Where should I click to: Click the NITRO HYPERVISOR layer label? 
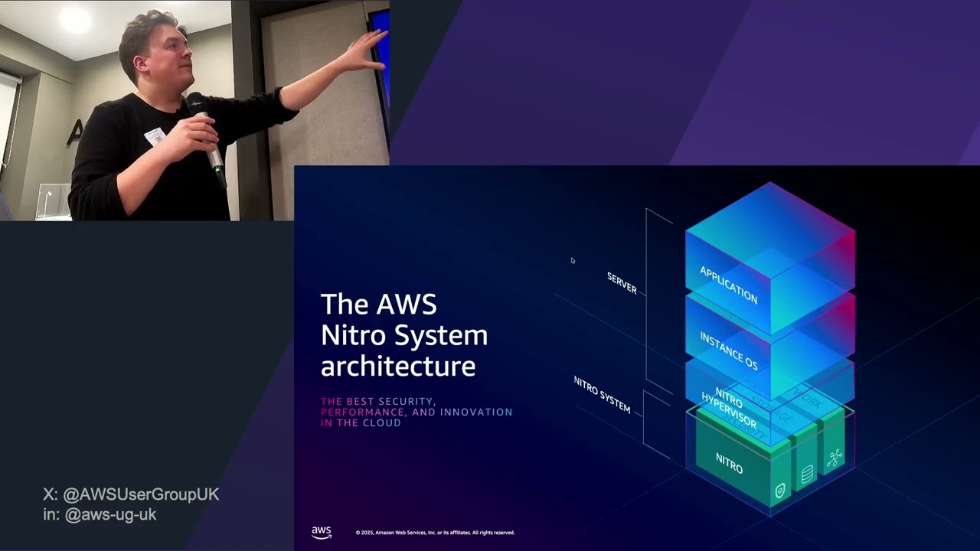tap(729, 408)
